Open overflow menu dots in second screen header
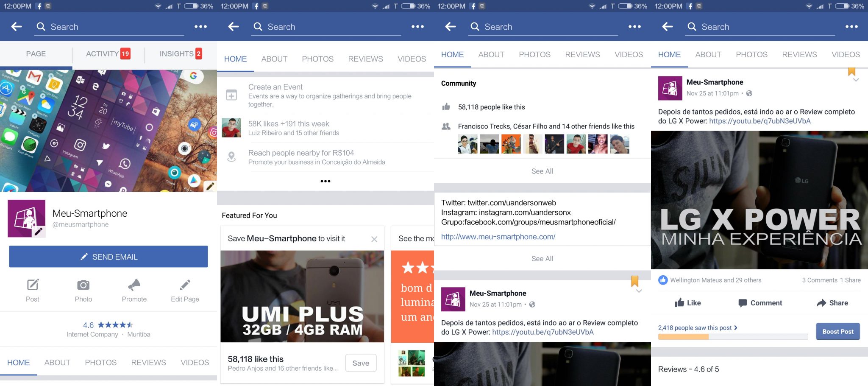 (417, 26)
